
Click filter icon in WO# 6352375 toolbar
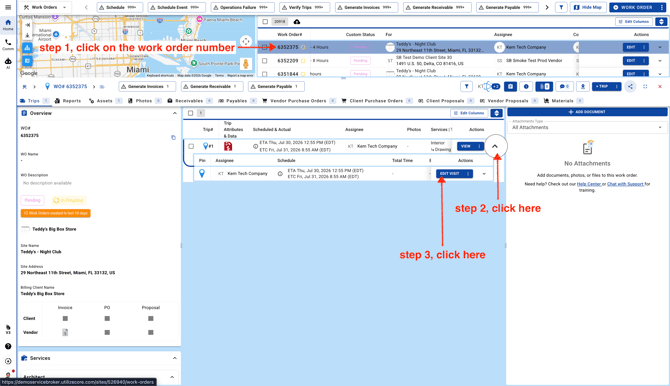coord(466,86)
